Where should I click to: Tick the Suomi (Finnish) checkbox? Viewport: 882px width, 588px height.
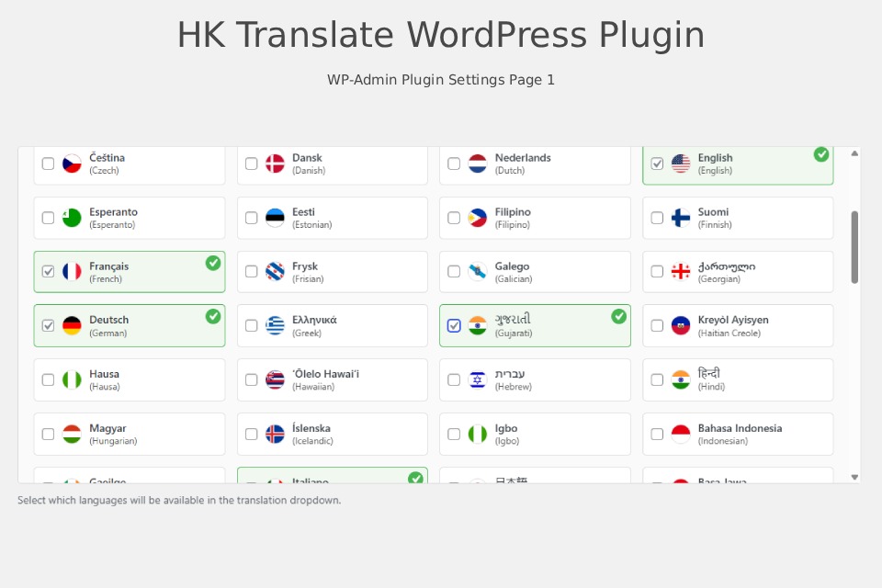point(657,218)
